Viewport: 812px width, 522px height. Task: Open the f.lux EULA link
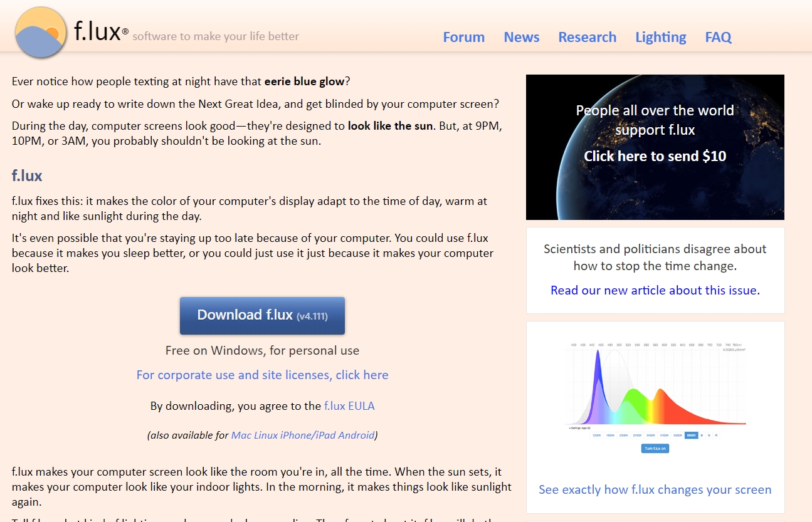pos(349,405)
